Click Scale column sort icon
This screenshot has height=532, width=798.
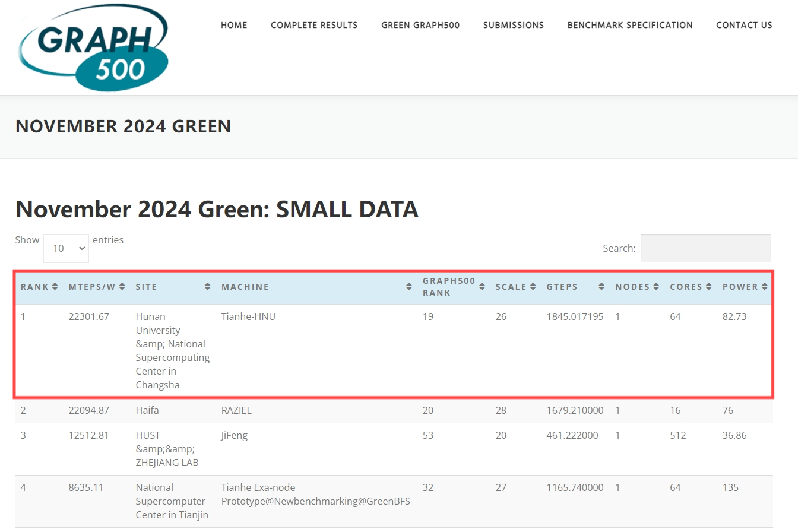(533, 287)
